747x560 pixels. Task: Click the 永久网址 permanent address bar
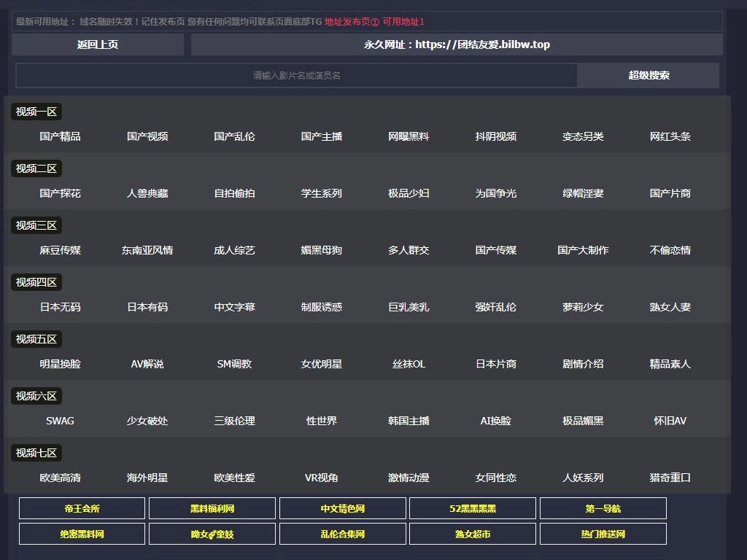point(457,44)
